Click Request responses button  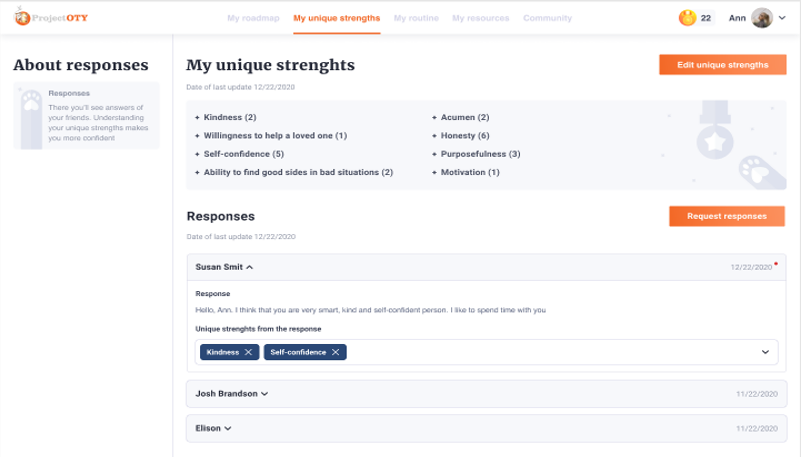(726, 216)
